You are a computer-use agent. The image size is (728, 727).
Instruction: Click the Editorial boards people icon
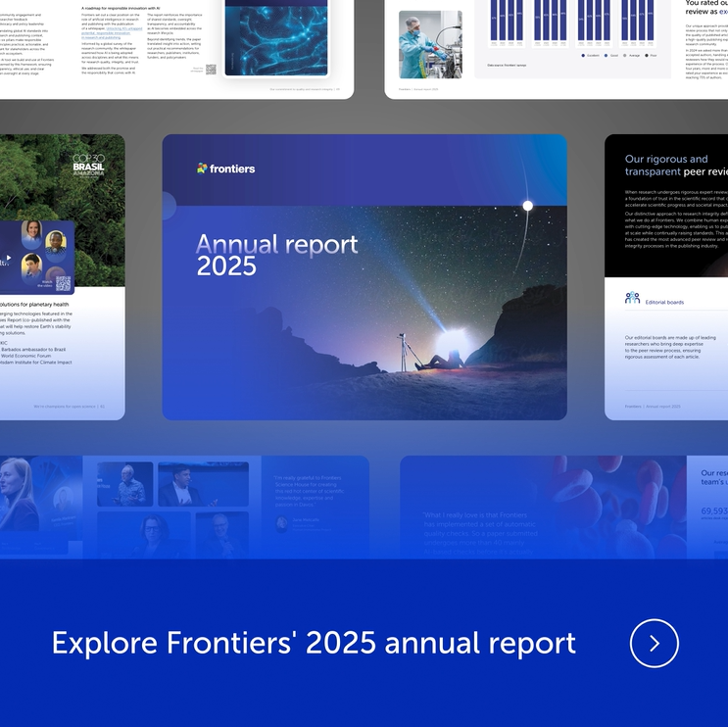(x=632, y=298)
